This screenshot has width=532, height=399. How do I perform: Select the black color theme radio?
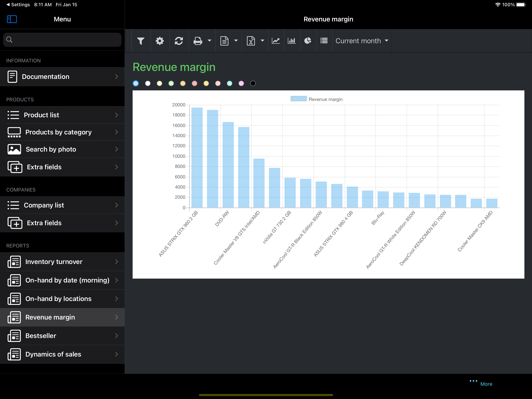253,84
